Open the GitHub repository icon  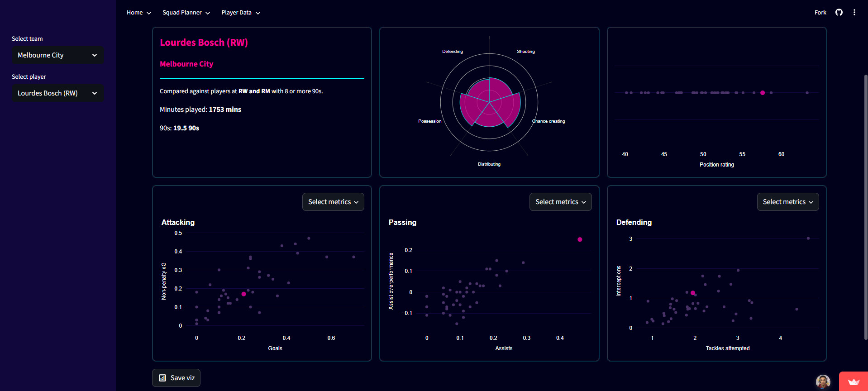839,13
